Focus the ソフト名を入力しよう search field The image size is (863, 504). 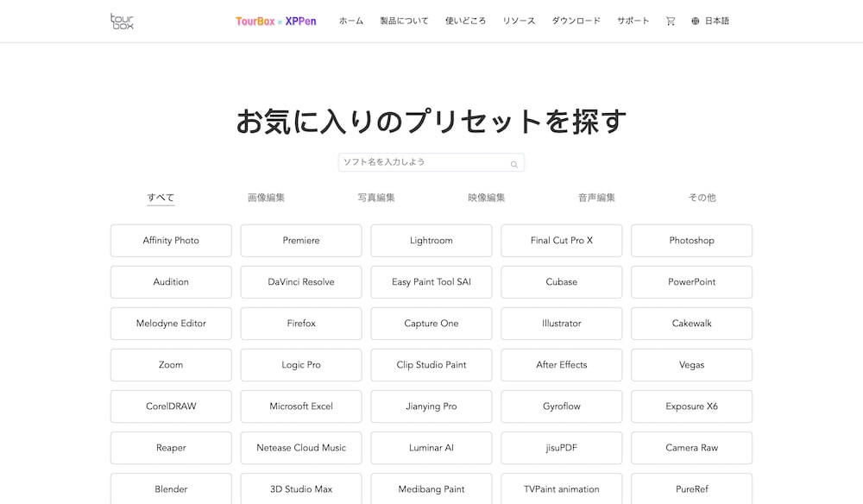pyautogui.click(x=431, y=162)
